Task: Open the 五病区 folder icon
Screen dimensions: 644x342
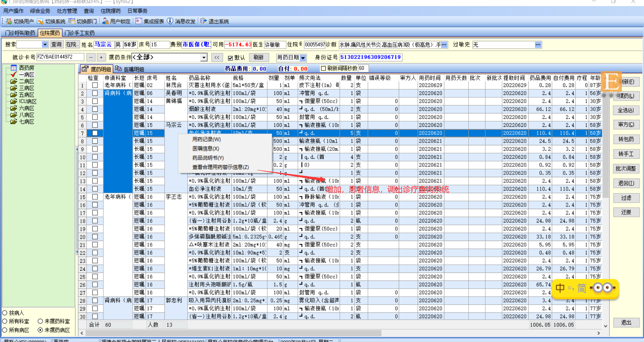Action: (14, 95)
